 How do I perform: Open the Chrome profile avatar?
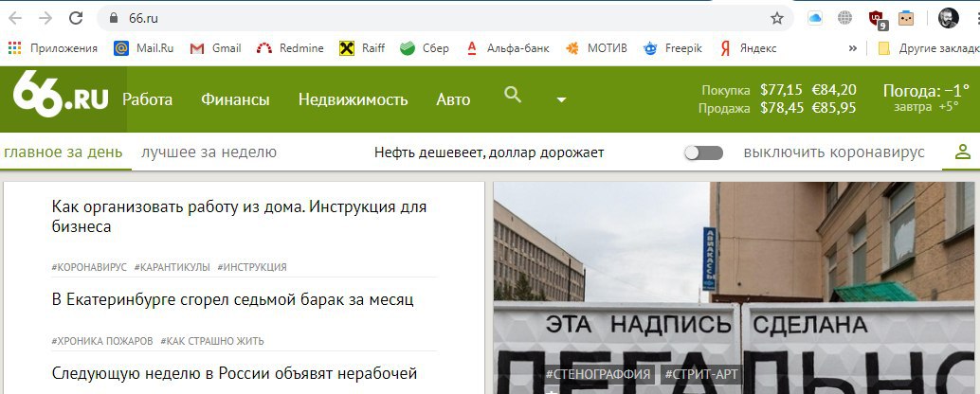[x=948, y=18]
